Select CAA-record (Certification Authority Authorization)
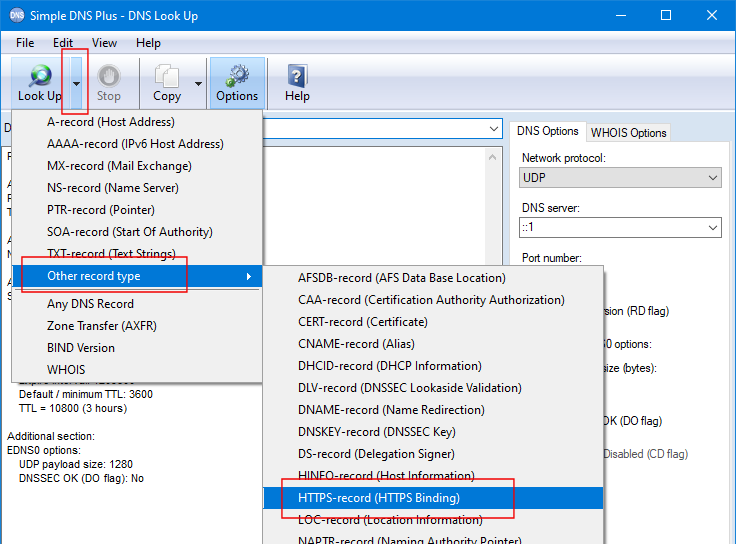The height and width of the screenshot is (544, 736). pyautogui.click(x=433, y=300)
